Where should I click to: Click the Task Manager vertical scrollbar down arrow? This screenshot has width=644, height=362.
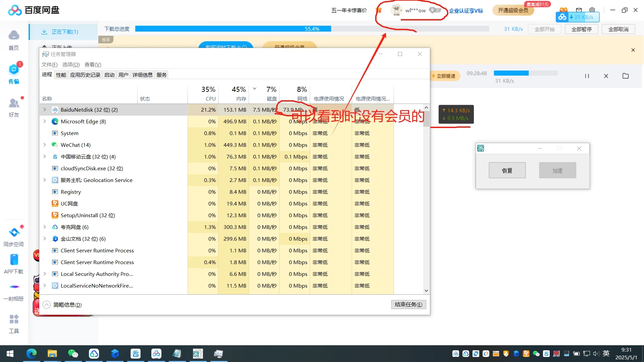(x=426, y=291)
